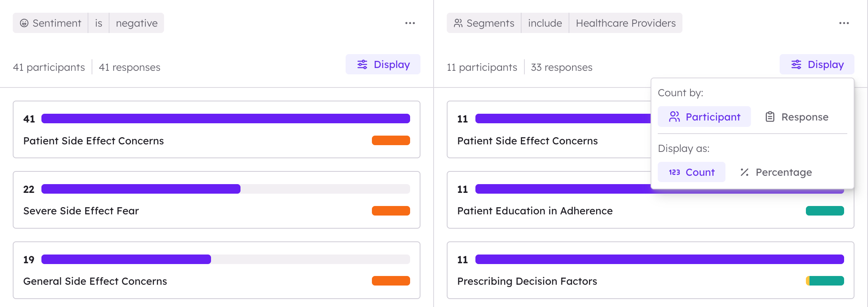Image resolution: width=868 pixels, height=307 pixels.
Task: Open the Severe Side Effect Fear card
Action: click(x=217, y=200)
